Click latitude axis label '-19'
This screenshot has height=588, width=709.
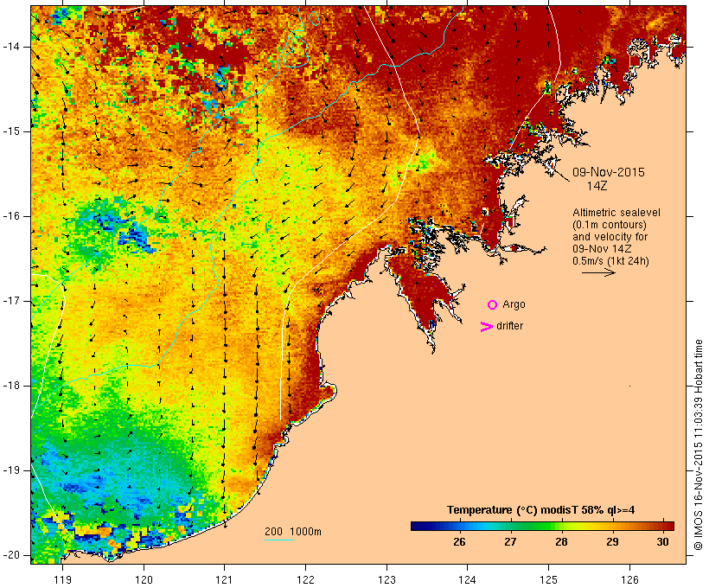pos(11,470)
